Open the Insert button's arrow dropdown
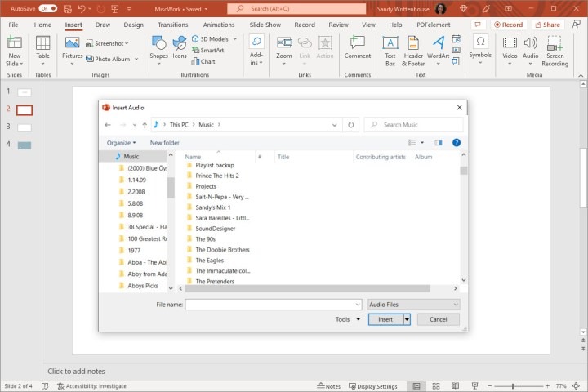 point(407,319)
